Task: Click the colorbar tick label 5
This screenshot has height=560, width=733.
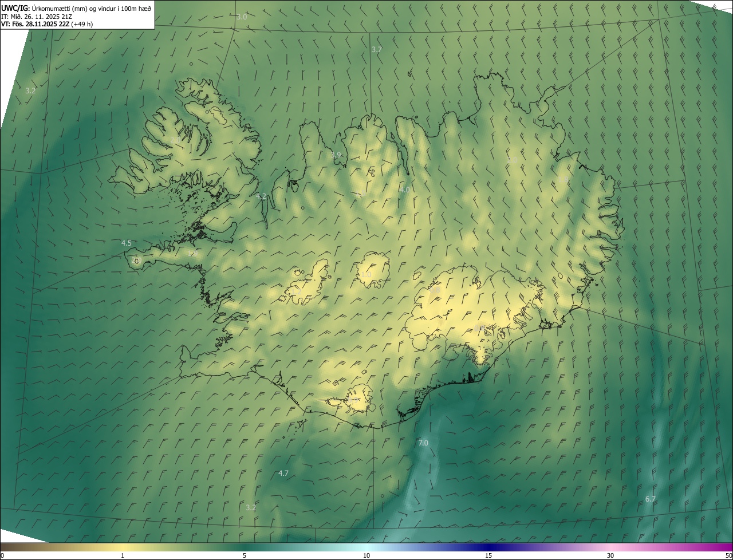Action: (x=245, y=555)
